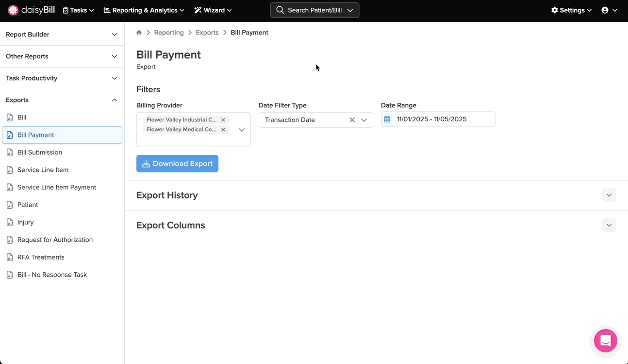Collapse the Exports sidebar section
The width and height of the screenshot is (628, 364).
115,100
